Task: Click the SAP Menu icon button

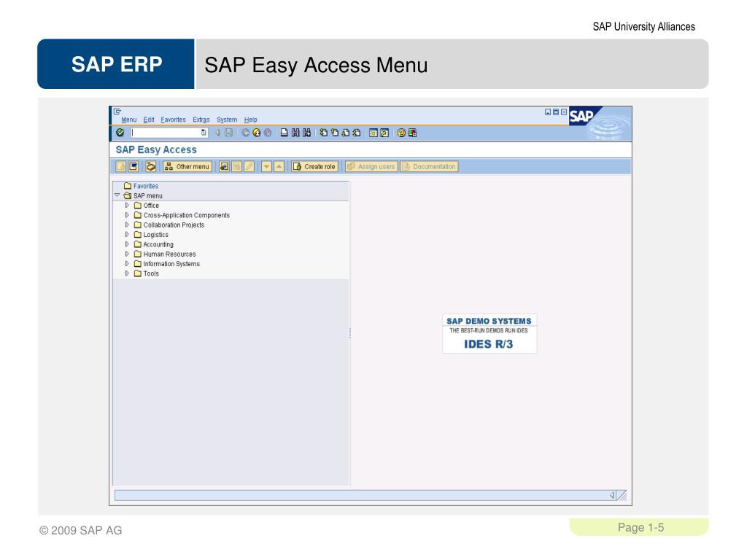Action: point(133,167)
